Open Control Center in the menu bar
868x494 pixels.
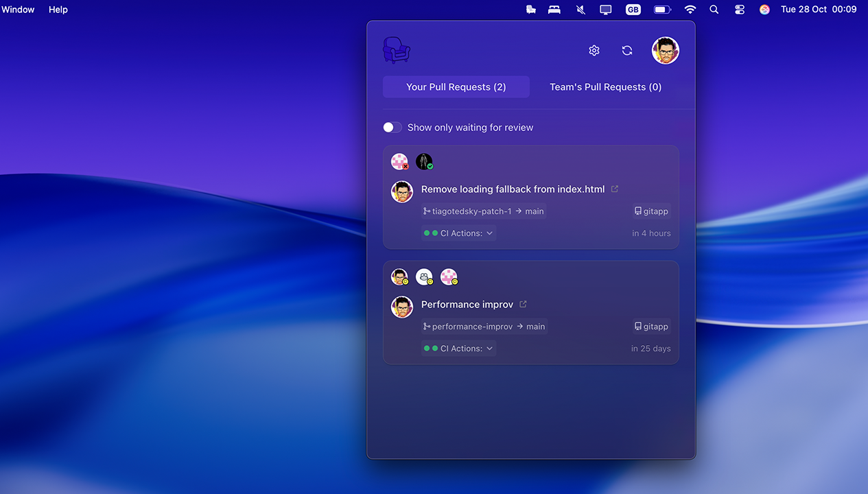(x=740, y=10)
